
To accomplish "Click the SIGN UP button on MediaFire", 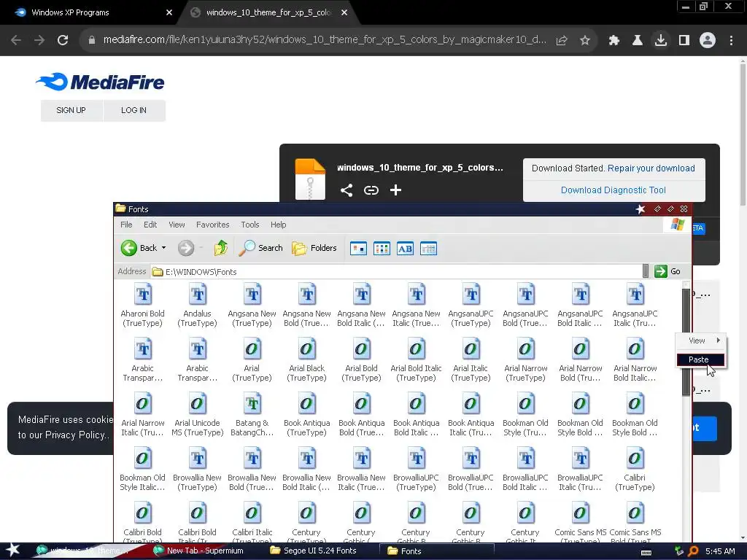I will pos(71,111).
